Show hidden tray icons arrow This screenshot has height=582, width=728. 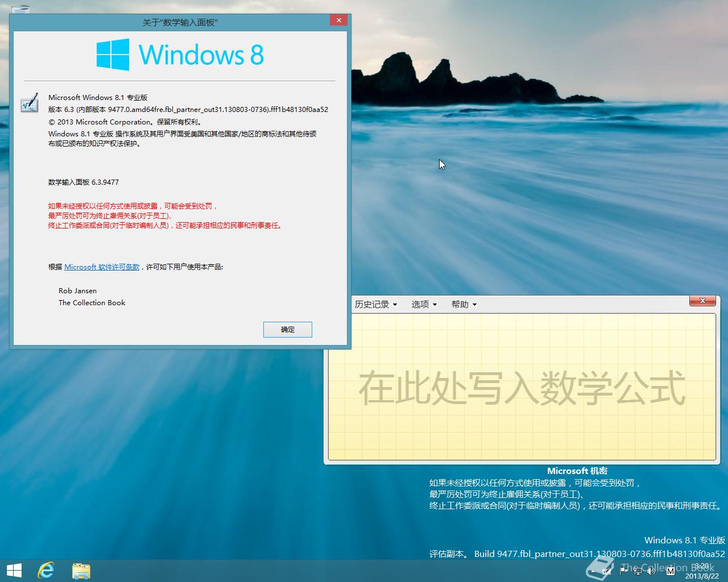(593, 571)
